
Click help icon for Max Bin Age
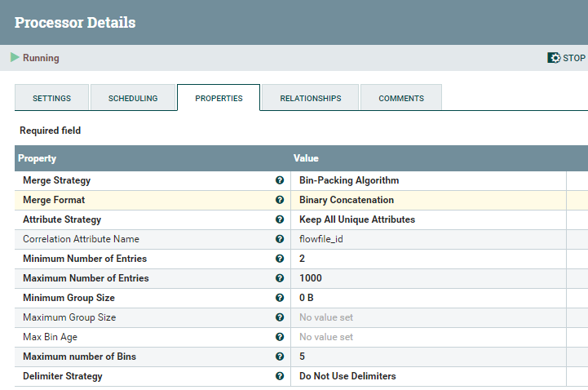pos(280,337)
